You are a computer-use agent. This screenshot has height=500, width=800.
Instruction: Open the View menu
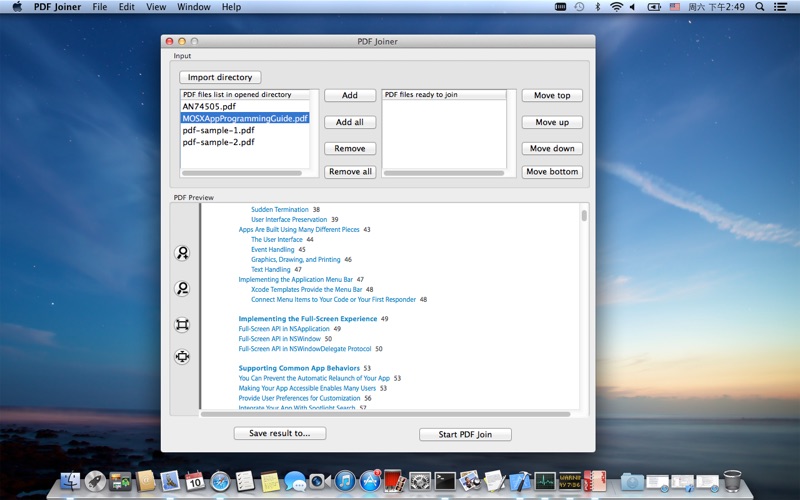coord(156,7)
